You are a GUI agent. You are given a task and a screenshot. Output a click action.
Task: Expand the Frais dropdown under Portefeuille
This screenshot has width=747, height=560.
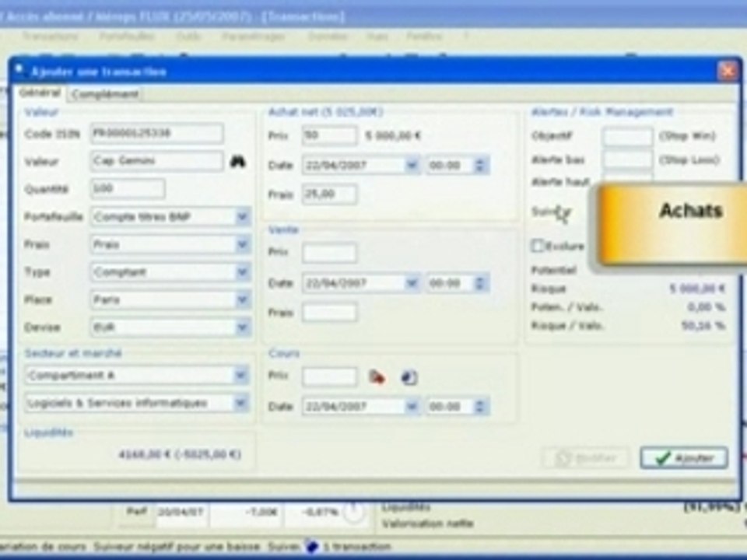[243, 244]
